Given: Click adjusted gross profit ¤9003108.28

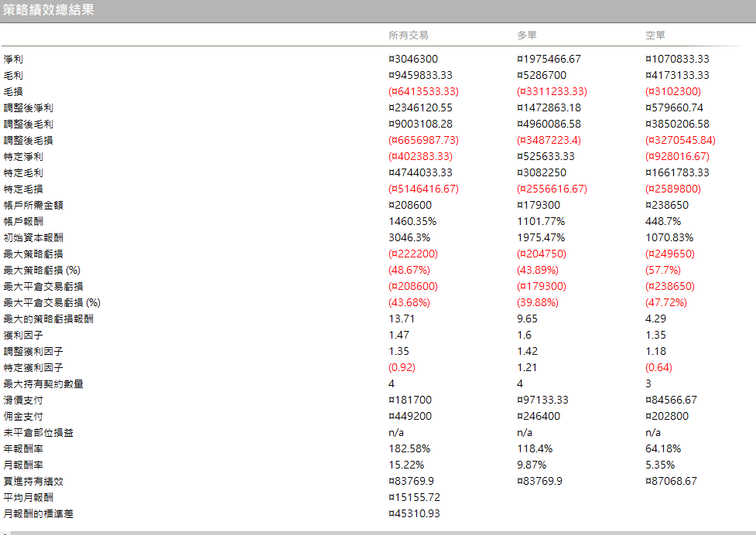Looking at the screenshot, I should (420, 124).
